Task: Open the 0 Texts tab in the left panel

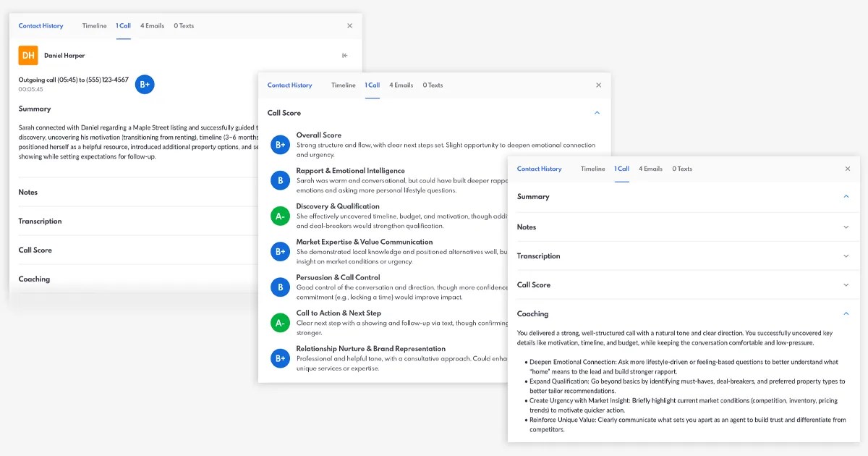Action: [x=184, y=25]
